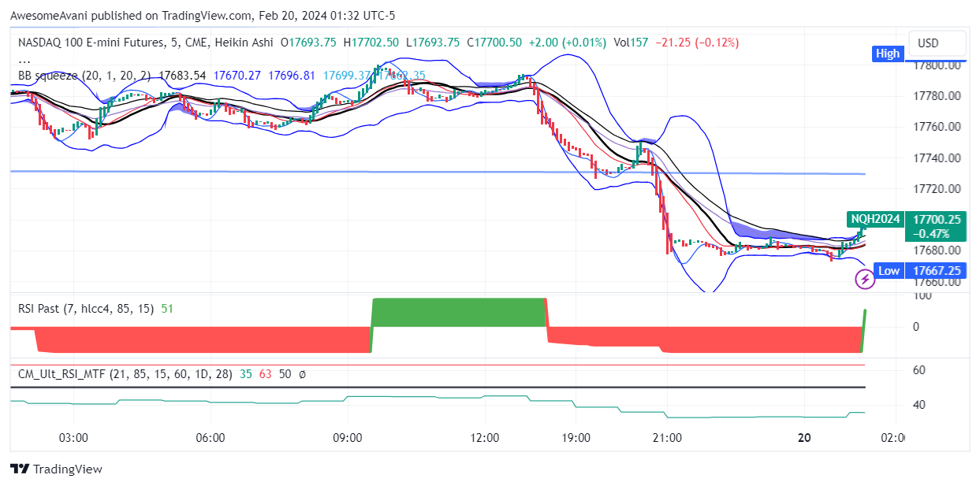Click the 12:00 time axis label
980x486 pixels.
coord(483,438)
